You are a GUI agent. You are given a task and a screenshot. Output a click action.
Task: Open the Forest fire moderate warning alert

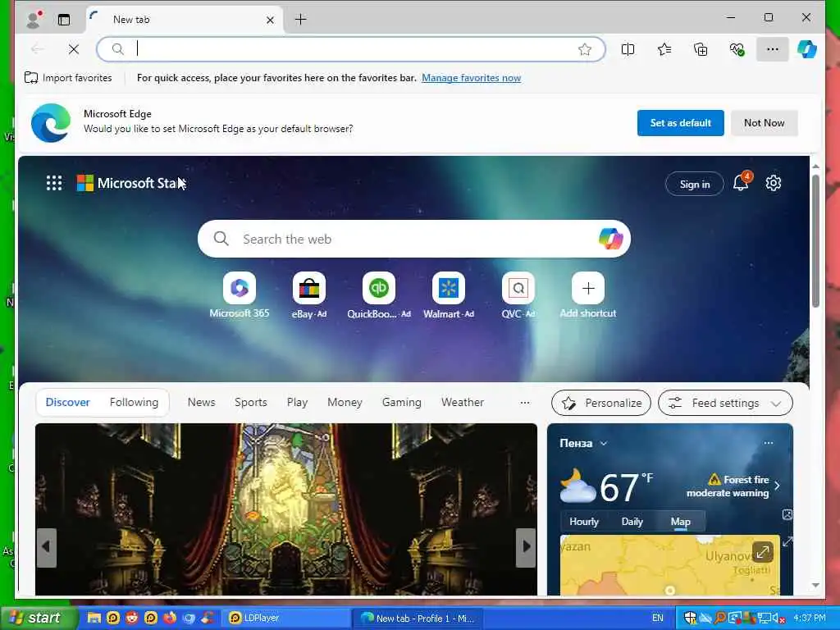733,486
